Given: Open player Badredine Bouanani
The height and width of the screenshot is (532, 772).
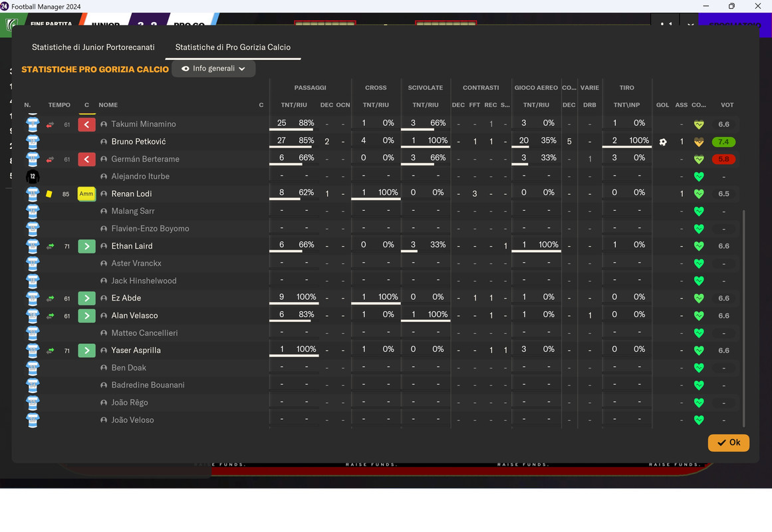Looking at the screenshot, I should click(148, 385).
